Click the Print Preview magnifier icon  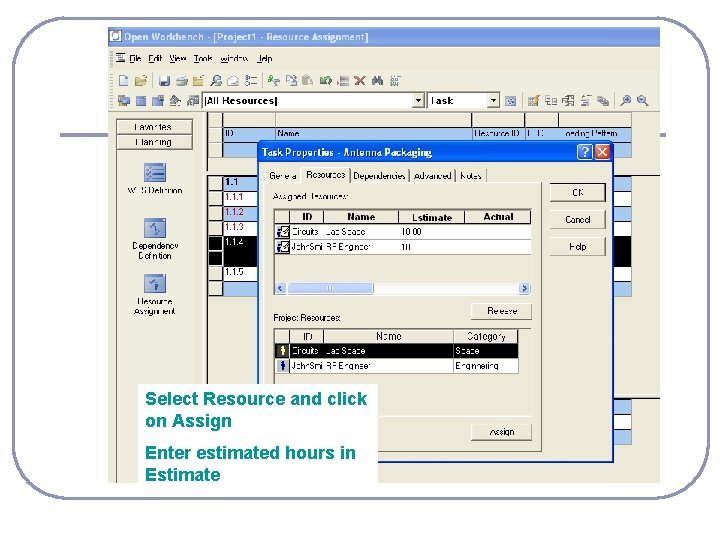point(216,81)
